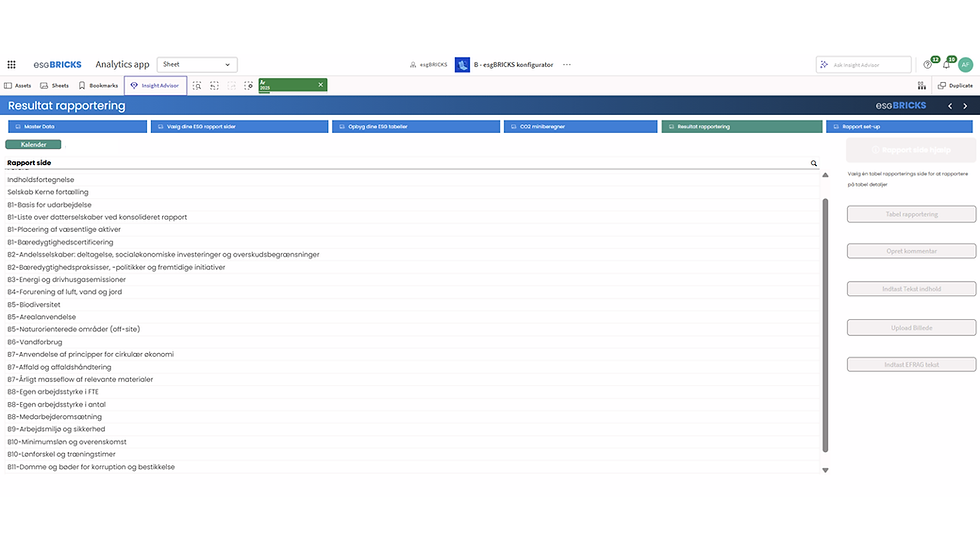This screenshot has width=980, height=551.
Task: Select B5-Arealanvendelse row
Action: pyautogui.click(x=412, y=317)
